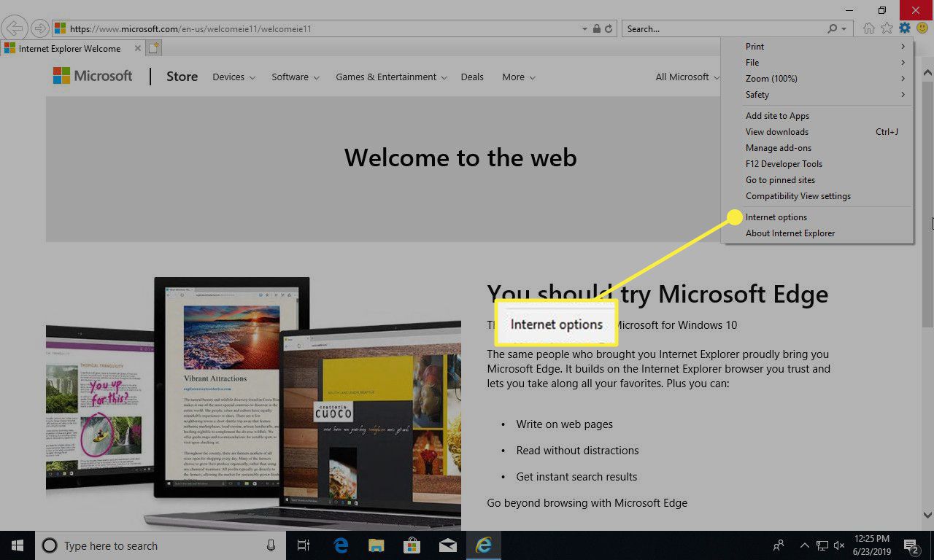Click the smiley feedback icon

tap(922, 28)
